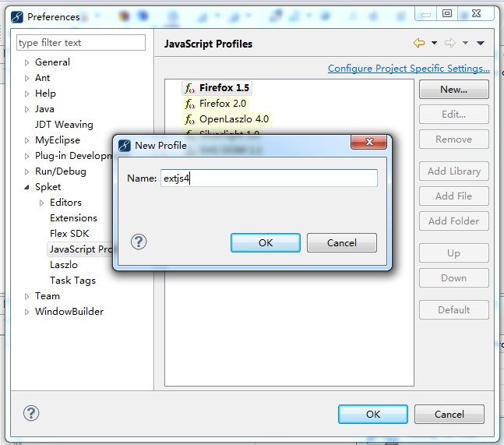
Task: Expand the WindowBuilder tree node
Action: click(x=27, y=312)
